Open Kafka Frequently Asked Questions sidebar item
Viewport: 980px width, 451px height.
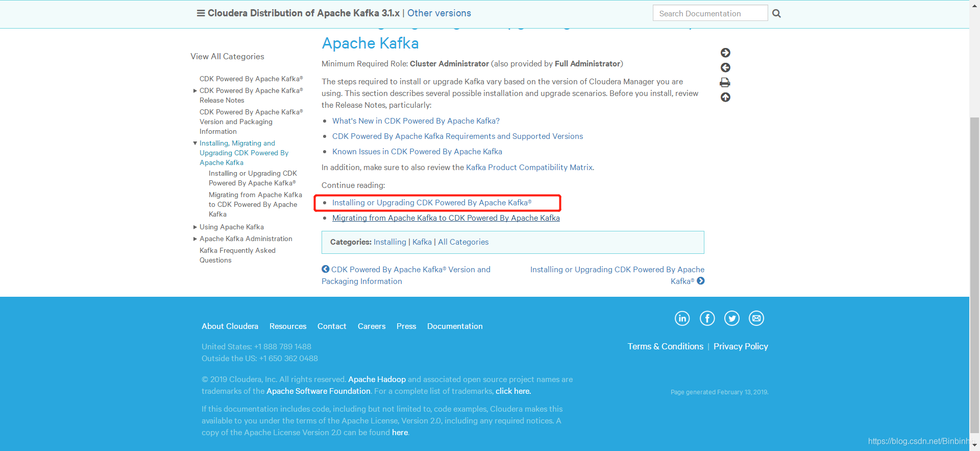pos(237,255)
